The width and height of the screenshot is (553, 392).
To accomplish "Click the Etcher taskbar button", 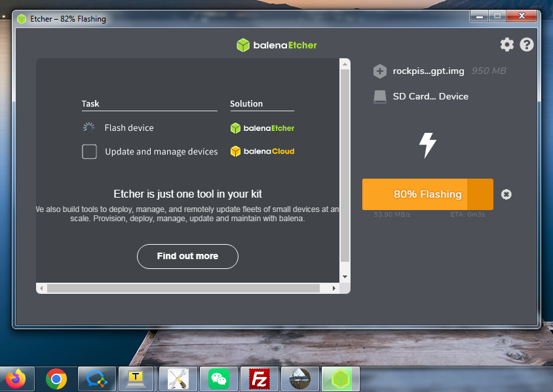I will coord(340,379).
